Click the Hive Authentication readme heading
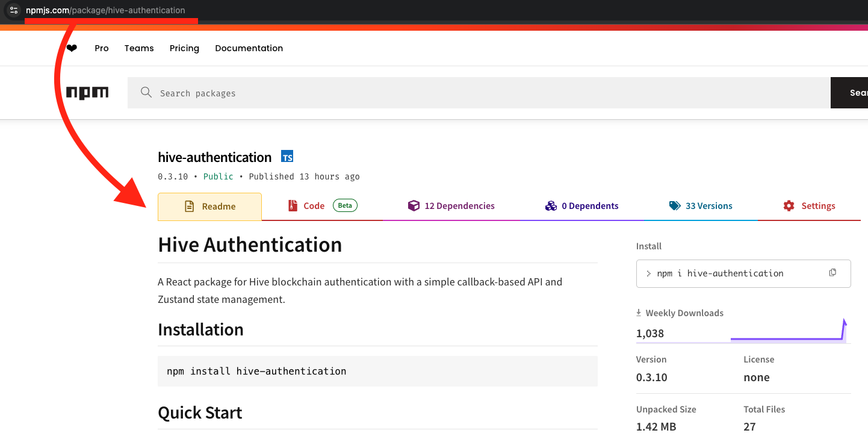Image resolution: width=868 pixels, height=442 pixels. tap(250, 244)
